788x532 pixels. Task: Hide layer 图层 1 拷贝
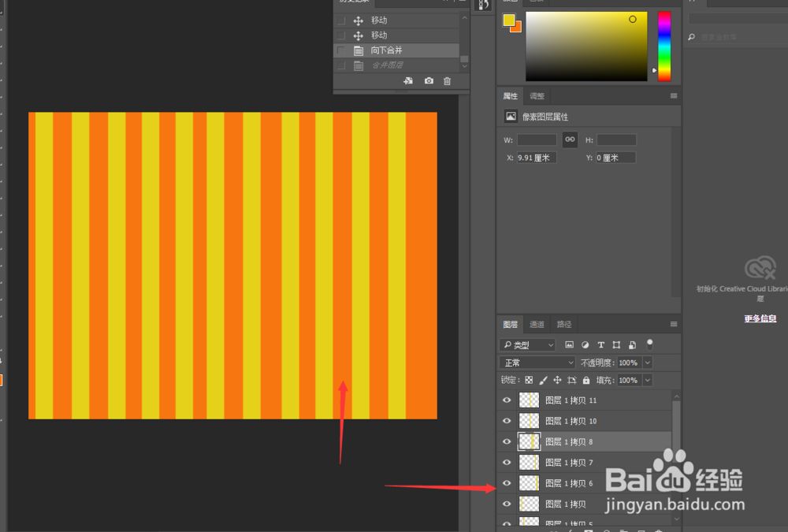(507, 504)
